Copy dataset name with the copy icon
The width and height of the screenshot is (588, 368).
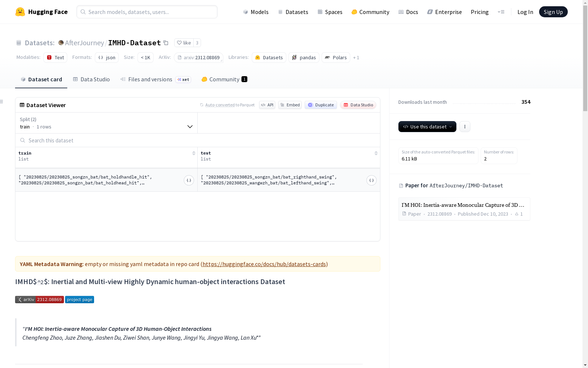[x=166, y=43]
